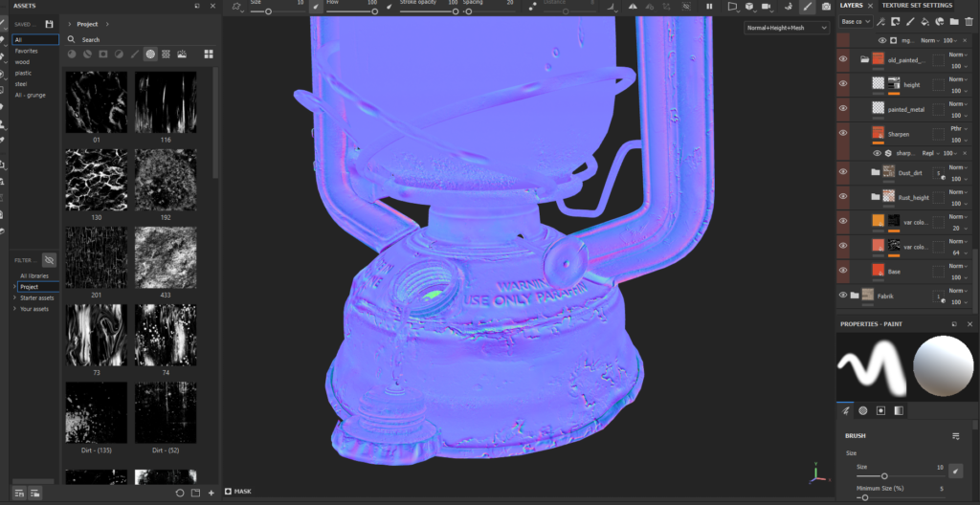Hide the Rust_height folder
Viewport: 980px width, 505px height.
(843, 196)
